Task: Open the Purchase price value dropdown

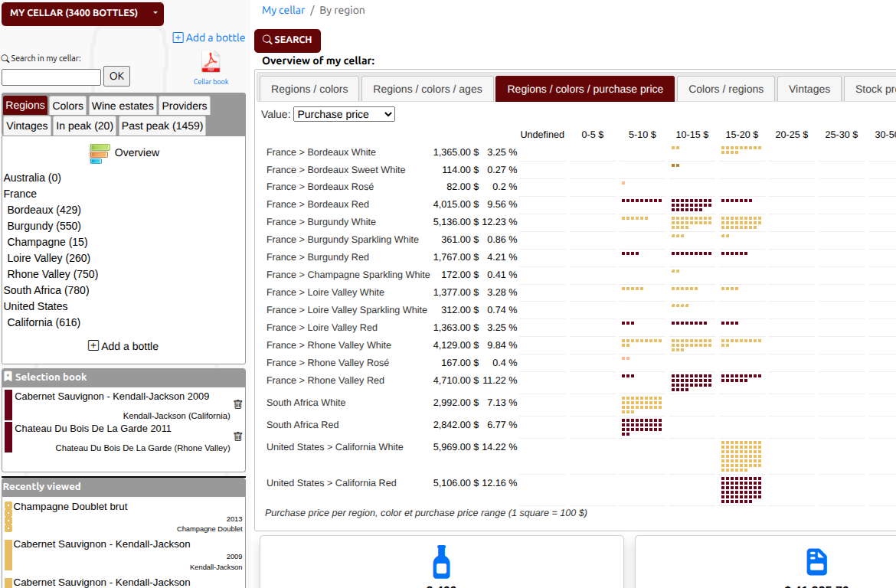Action: click(344, 113)
